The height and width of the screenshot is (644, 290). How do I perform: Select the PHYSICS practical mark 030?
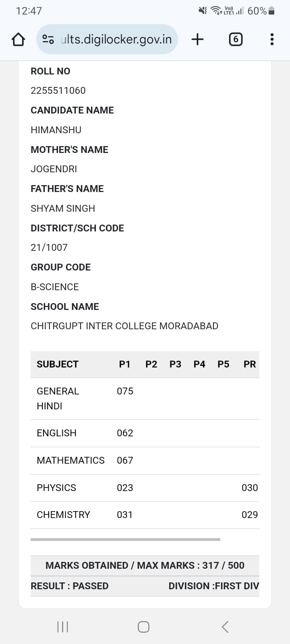point(250,488)
